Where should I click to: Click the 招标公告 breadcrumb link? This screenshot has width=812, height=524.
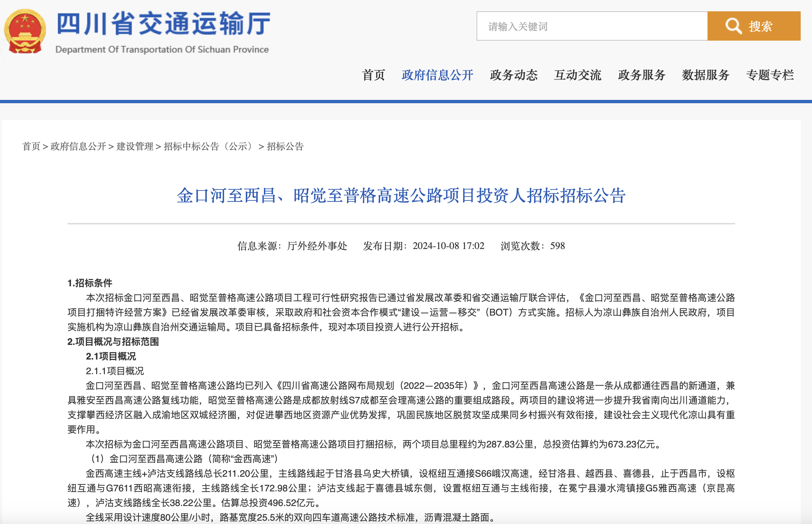(x=285, y=146)
